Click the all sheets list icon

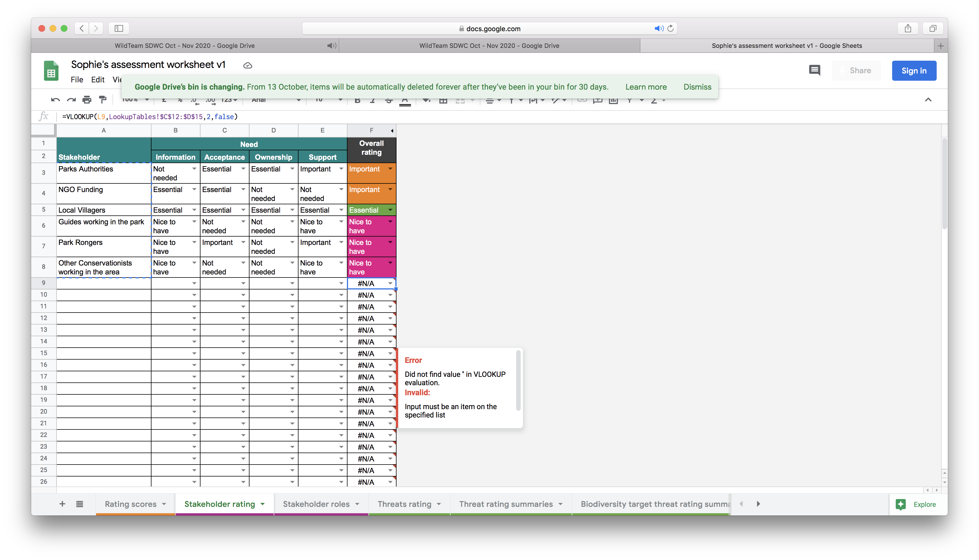pos(80,504)
